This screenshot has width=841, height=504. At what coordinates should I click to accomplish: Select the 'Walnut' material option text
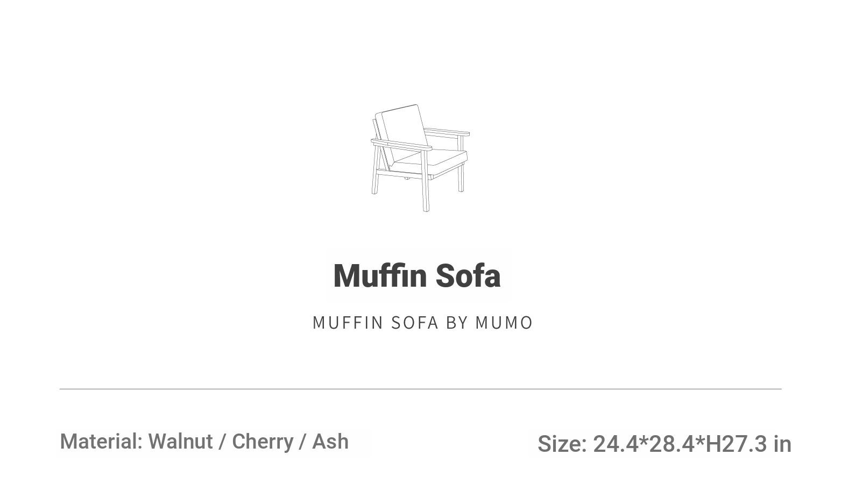pyautogui.click(x=180, y=442)
